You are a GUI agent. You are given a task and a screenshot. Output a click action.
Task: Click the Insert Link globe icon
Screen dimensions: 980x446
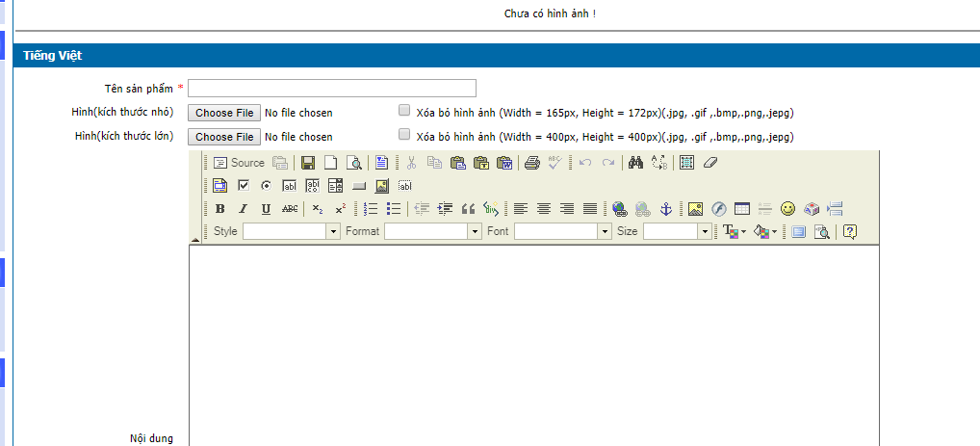(x=619, y=208)
